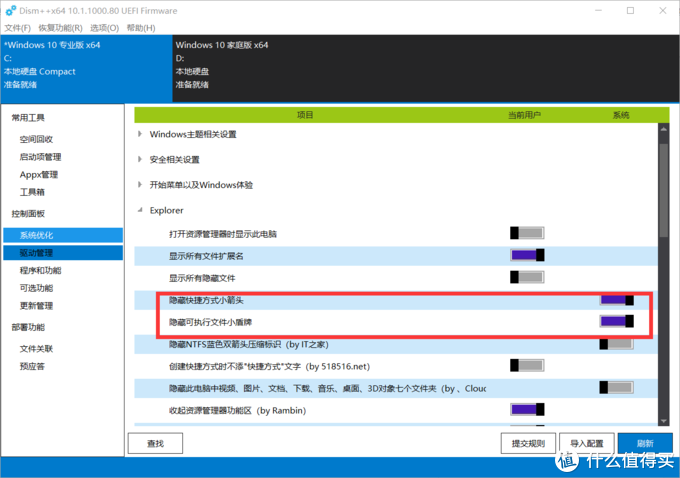Viewport: 680px width, 478px height.
Task: Open 预应答 in sidebar
Action: click(32, 367)
